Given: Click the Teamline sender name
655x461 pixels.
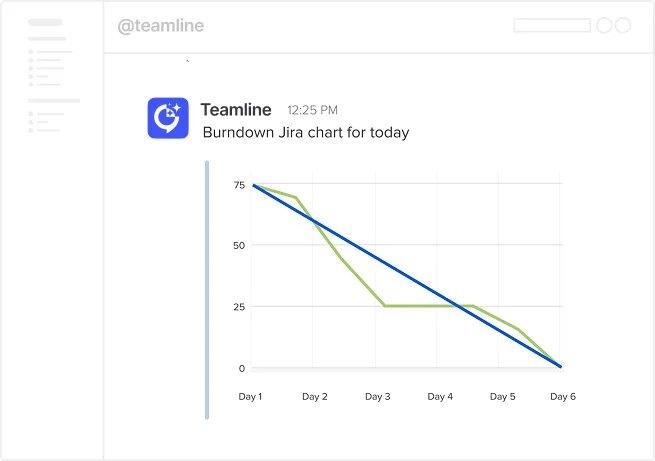Looking at the screenshot, I should [x=237, y=109].
